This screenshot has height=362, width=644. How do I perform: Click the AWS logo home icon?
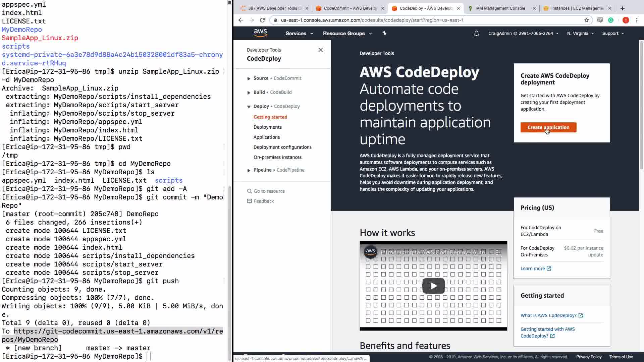click(260, 33)
